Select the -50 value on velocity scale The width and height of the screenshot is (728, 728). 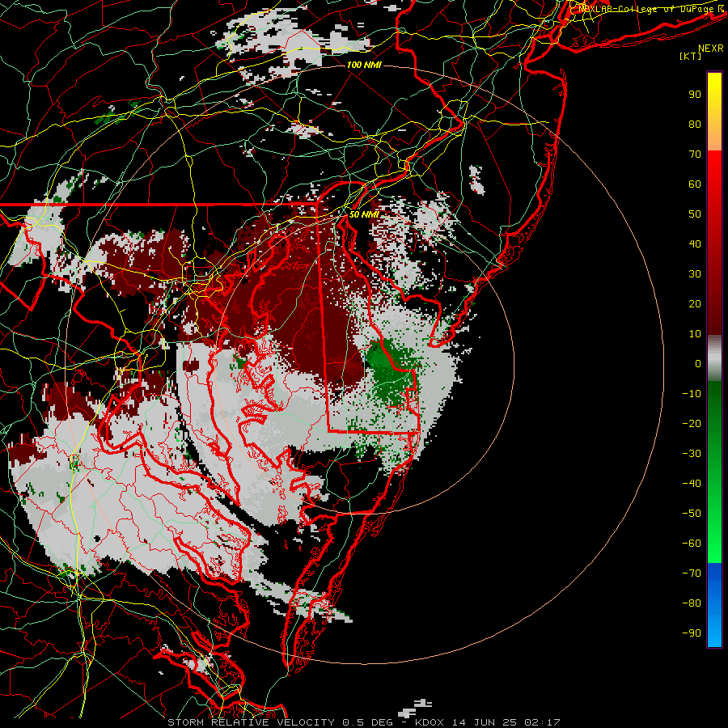(692, 514)
